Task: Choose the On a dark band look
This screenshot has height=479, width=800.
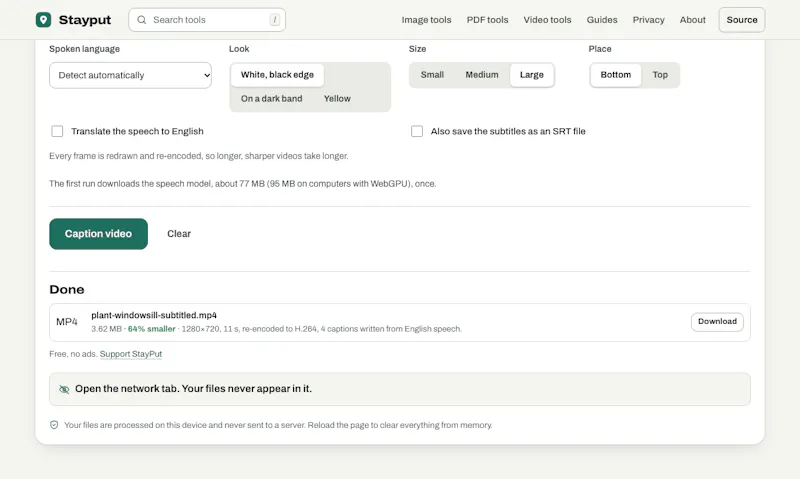Action: pyautogui.click(x=271, y=98)
